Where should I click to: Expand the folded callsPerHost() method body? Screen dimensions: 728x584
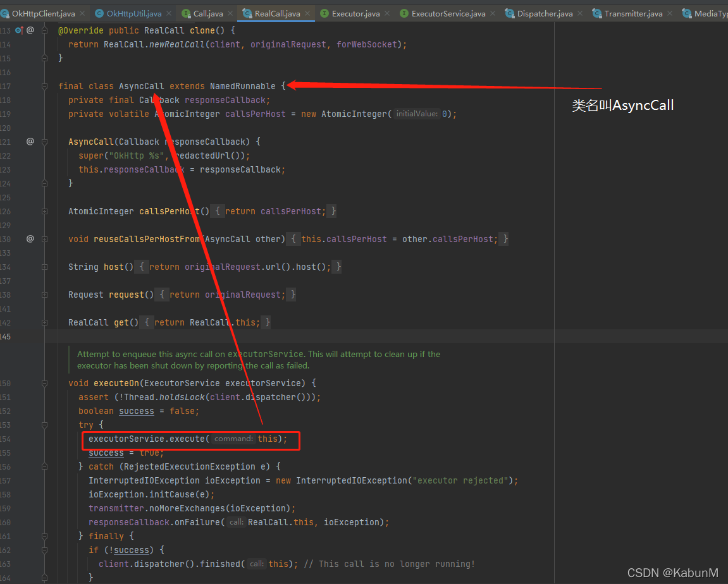click(x=43, y=211)
